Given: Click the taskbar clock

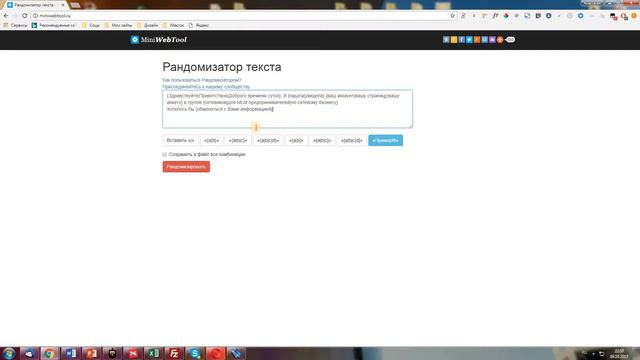Looking at the screenshot, I should [619, 353].
